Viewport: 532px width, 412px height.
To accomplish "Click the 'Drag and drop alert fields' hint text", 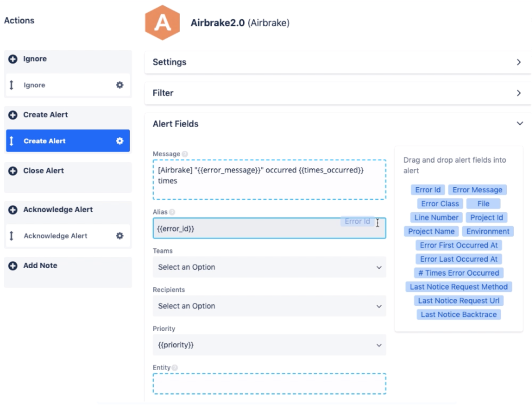I will (455, 165).
